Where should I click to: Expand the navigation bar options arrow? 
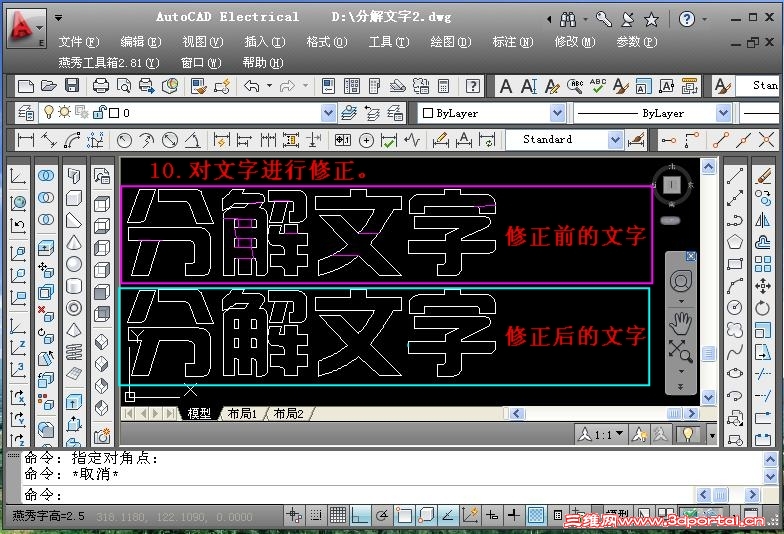point(680,387)
